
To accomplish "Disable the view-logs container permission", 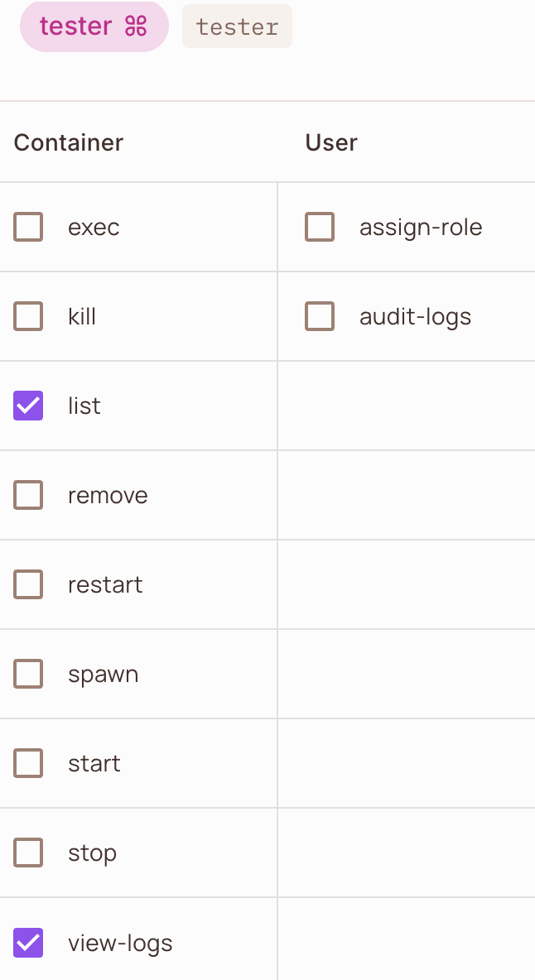I will 28,942.
